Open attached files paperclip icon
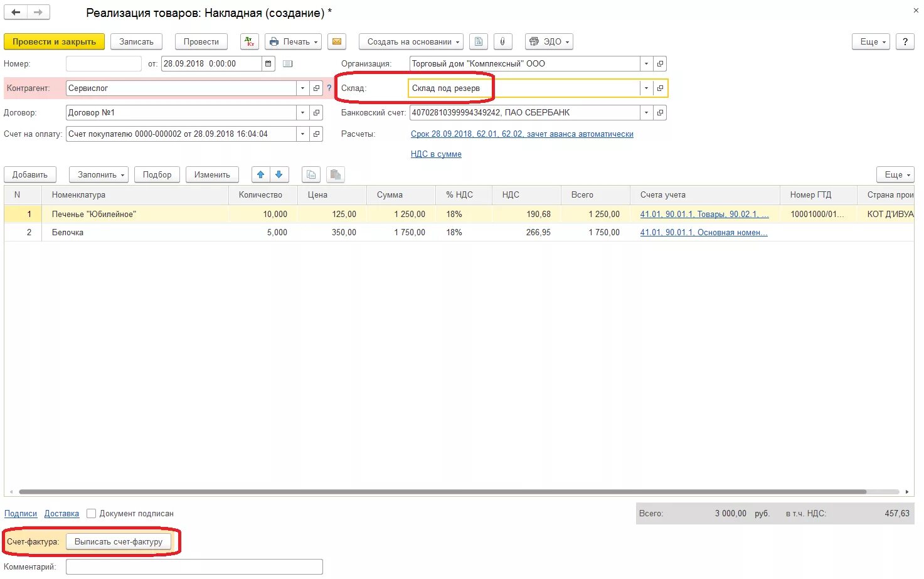The image size is (924, 579). [502, 41]
